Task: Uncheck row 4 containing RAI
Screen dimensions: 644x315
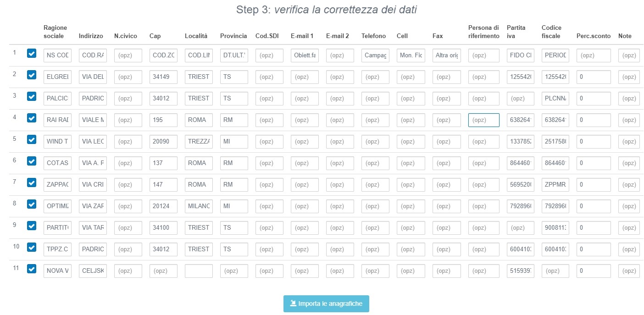Action: coord(31,118)
